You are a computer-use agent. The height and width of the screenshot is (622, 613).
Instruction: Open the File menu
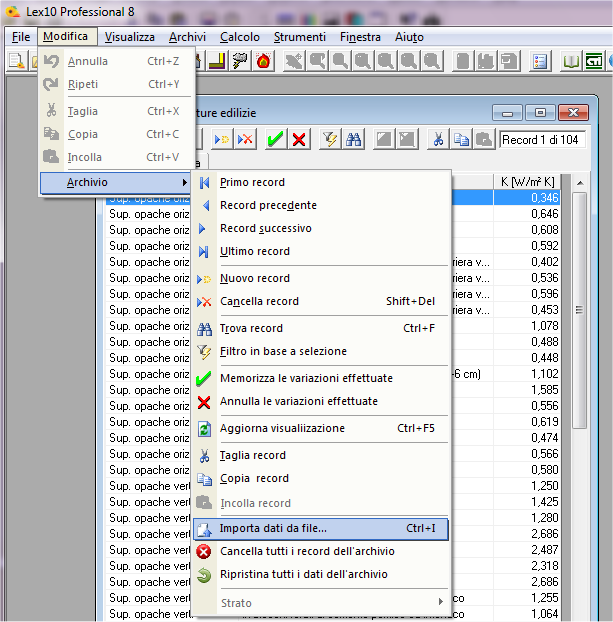pyautogui.click(x=21, y=37)
